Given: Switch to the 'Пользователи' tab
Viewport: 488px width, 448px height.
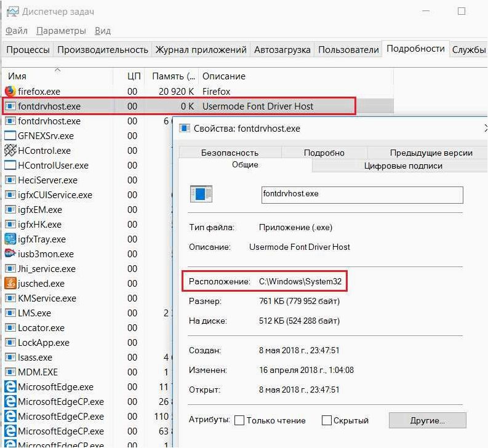Looking at the screenshot, I should point(348,49).
